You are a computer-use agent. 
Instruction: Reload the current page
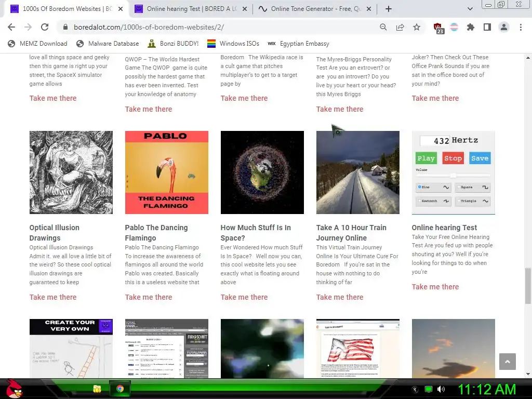45,27
